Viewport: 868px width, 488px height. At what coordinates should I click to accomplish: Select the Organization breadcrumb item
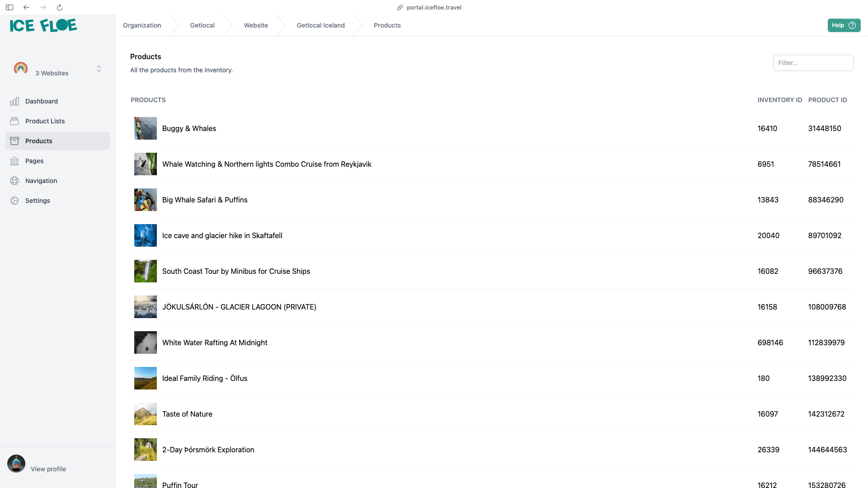[142, 25]
